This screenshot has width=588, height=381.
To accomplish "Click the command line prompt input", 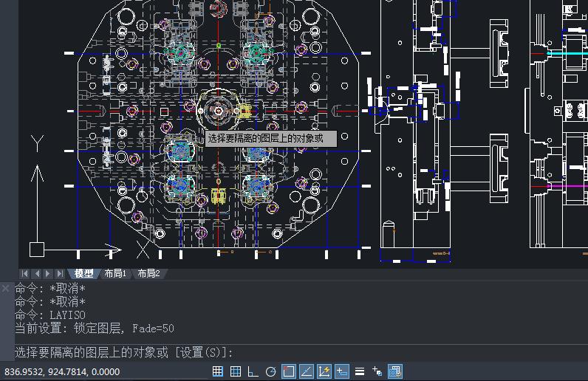I will point(300,352).
